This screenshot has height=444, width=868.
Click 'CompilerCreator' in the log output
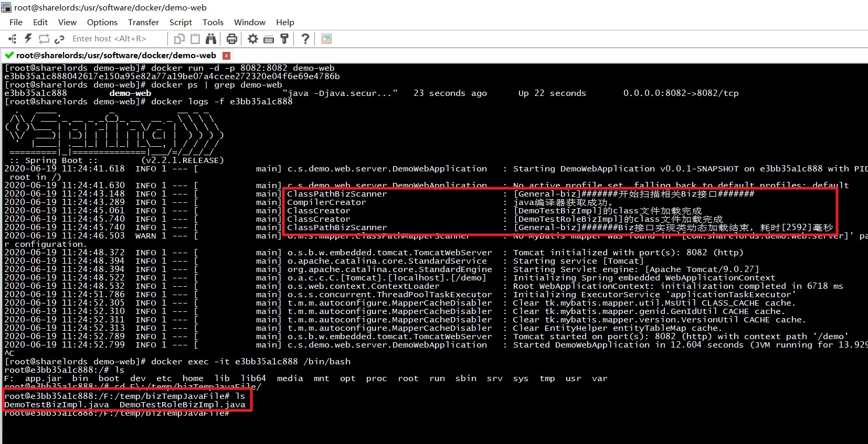coord(326,202)
